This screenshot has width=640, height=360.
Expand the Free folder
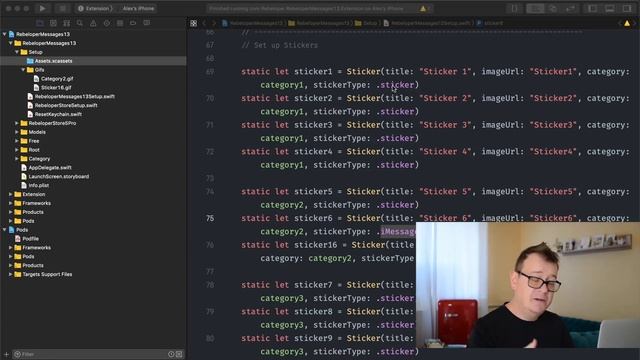(17, 141)
